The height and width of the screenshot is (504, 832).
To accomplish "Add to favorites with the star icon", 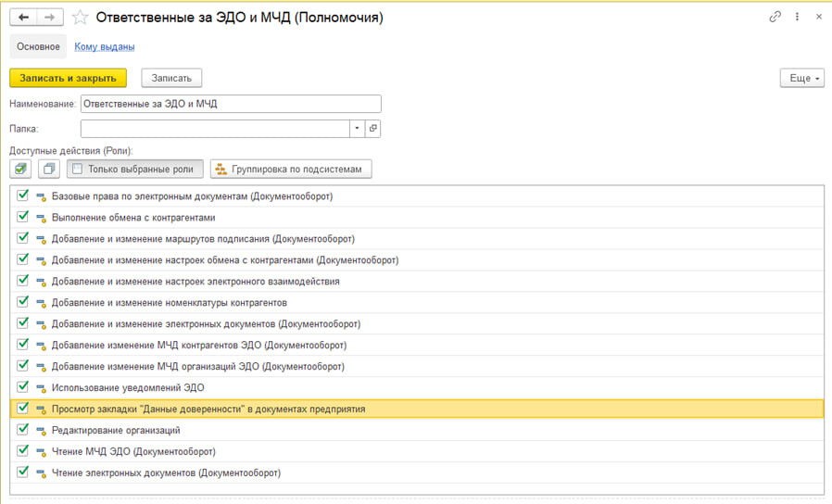I will coord(80,18).
